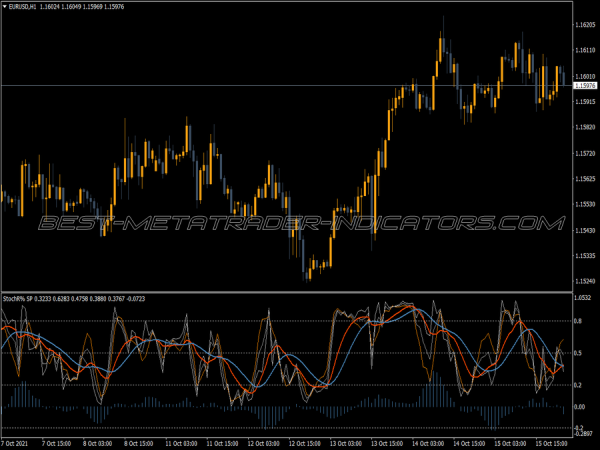The height and width of the screenshot is (450, 600).
Task: Click price axis label 1.15430
Action: point(585,230)
